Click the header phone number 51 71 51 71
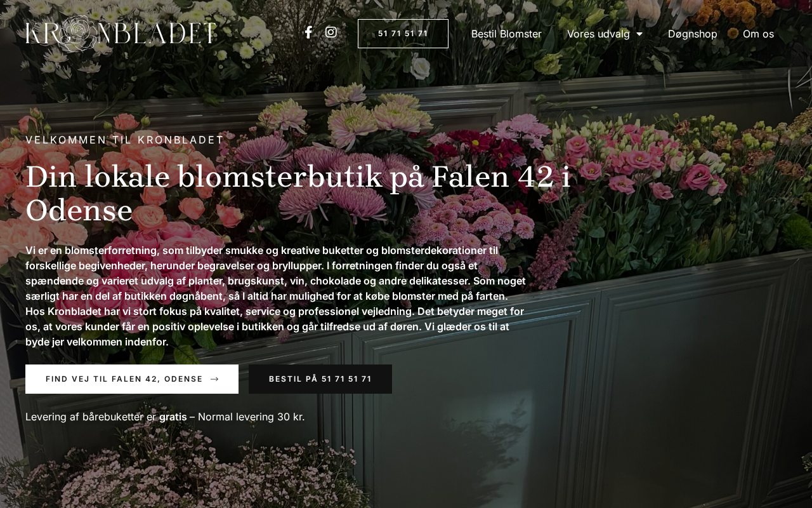This screenshot has width=812, height=508. (403, 34)
